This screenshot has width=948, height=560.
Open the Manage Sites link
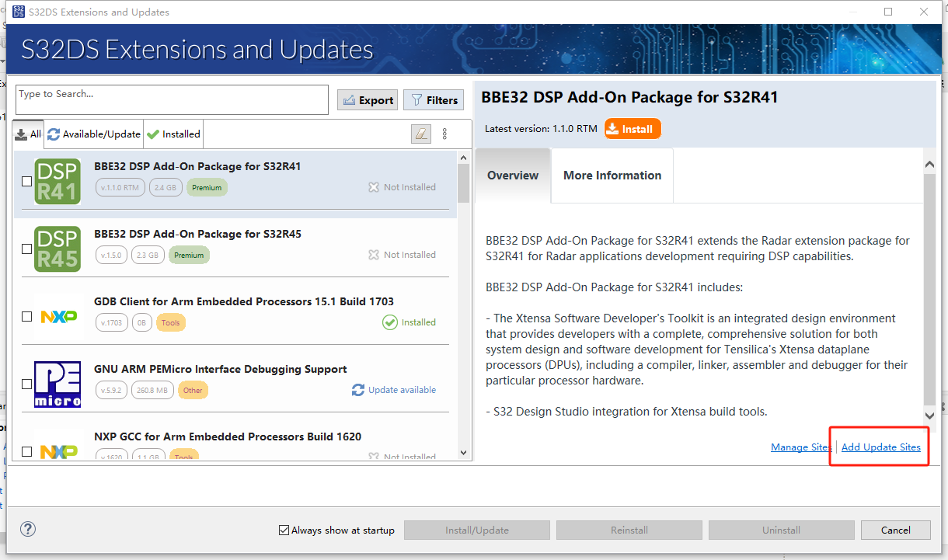pos(801,447)
